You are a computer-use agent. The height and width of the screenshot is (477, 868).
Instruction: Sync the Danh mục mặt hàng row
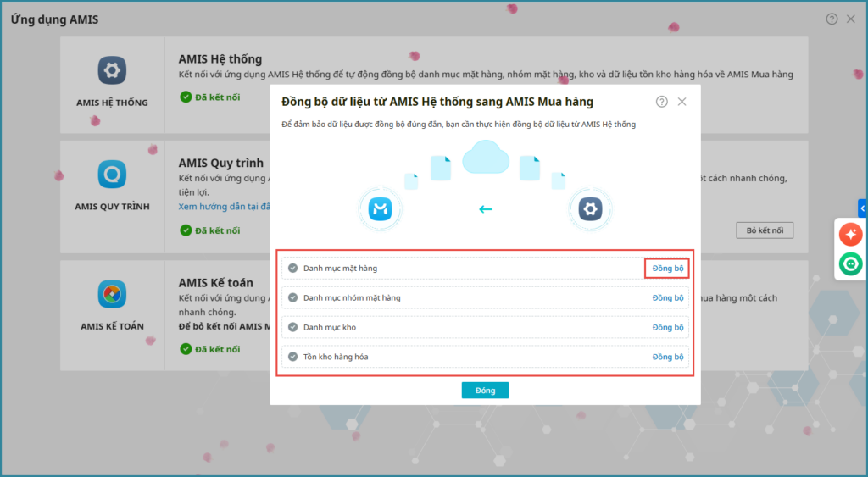click(668, 269)
